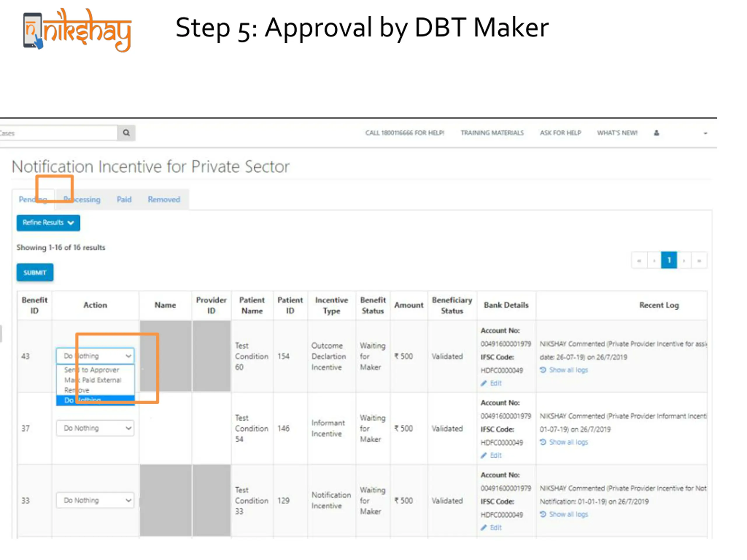The height and width of the screenshot is (560, 747).
Task: Click the SUBMIT button
Action: coord(35,272)
